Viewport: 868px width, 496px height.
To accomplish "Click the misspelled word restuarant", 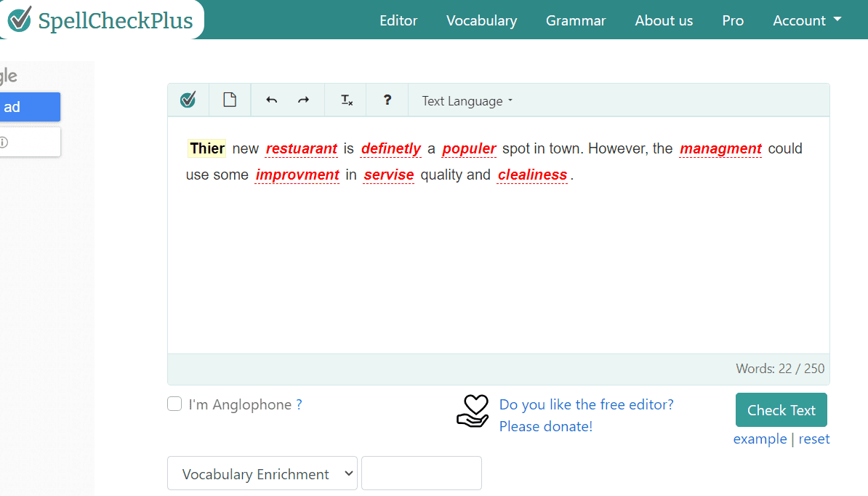I will click(301, 148).
